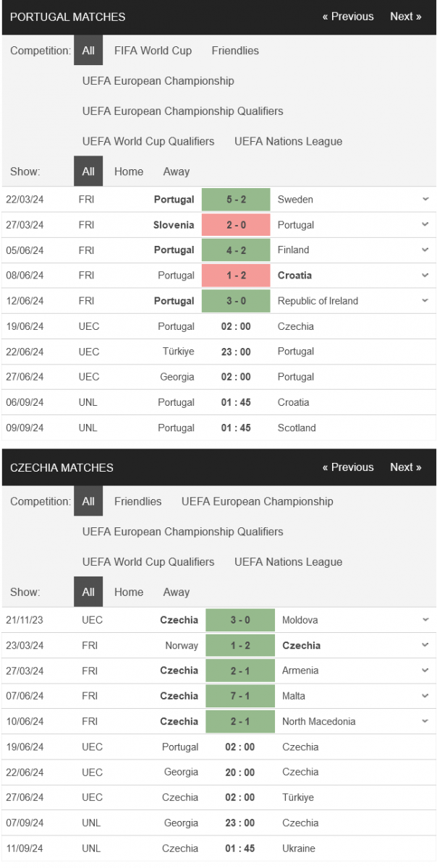Filter Portugal matches by FIFA World Cup

coord(153,51)
